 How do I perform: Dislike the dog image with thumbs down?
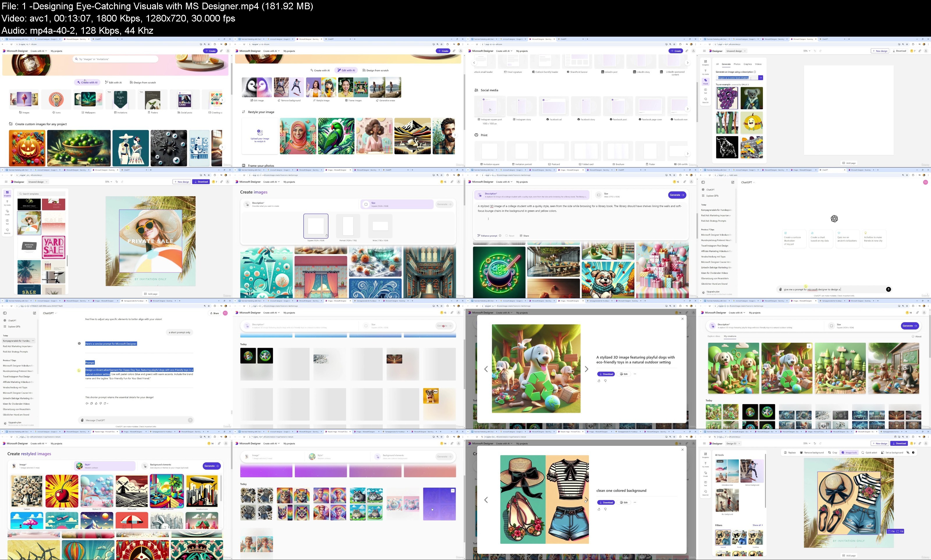(605, 381)
